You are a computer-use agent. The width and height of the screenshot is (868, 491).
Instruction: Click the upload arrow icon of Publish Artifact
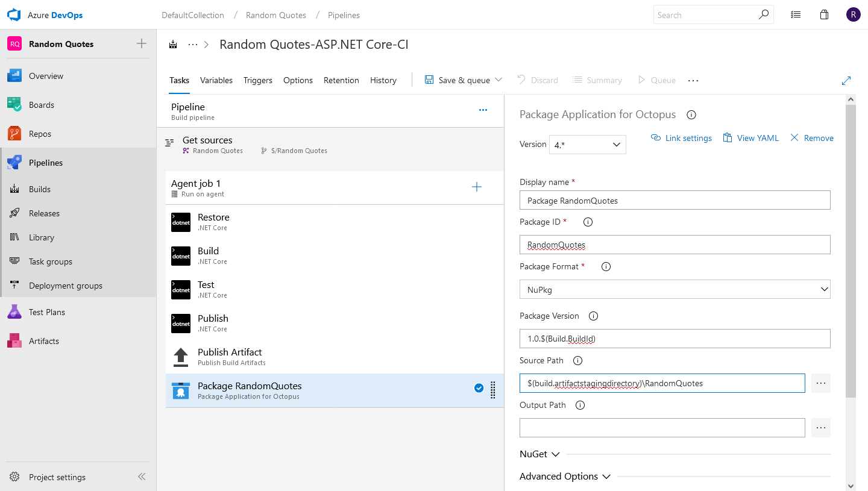(x=181, y=357)
